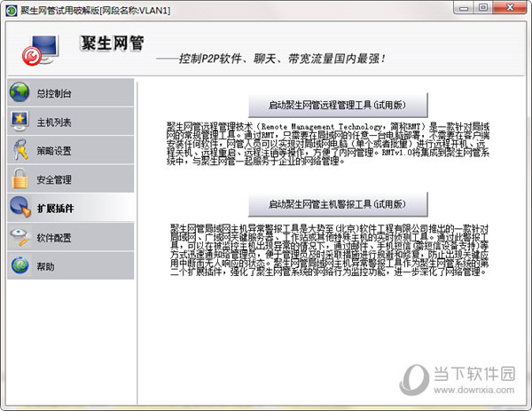Open the 安全管理 menu item
The width and height of the screenshot is (532, 411).
(x=71, y=179)
